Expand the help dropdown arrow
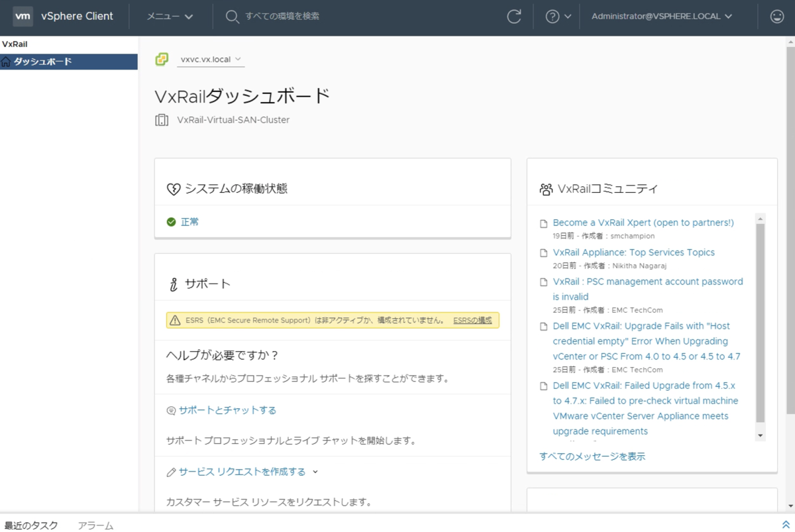Image resolution: width=795 pixels, height=532 pixels. (x=568, y=17)
